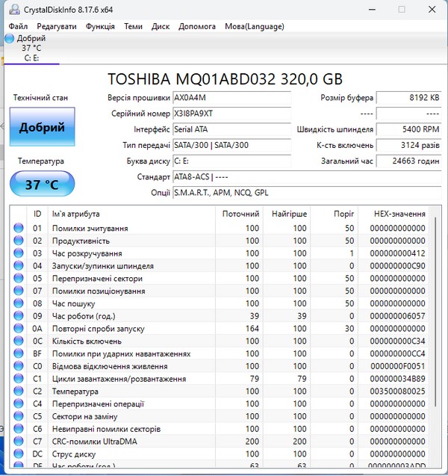
Task: Open the Теми menu
Action: pyautogui.click(x=133, y=26)
